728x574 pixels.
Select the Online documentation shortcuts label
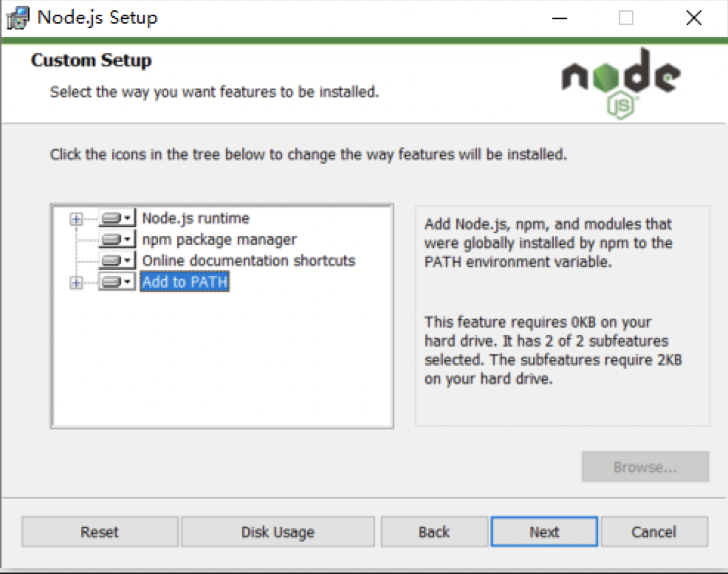[x=248, y=260]
